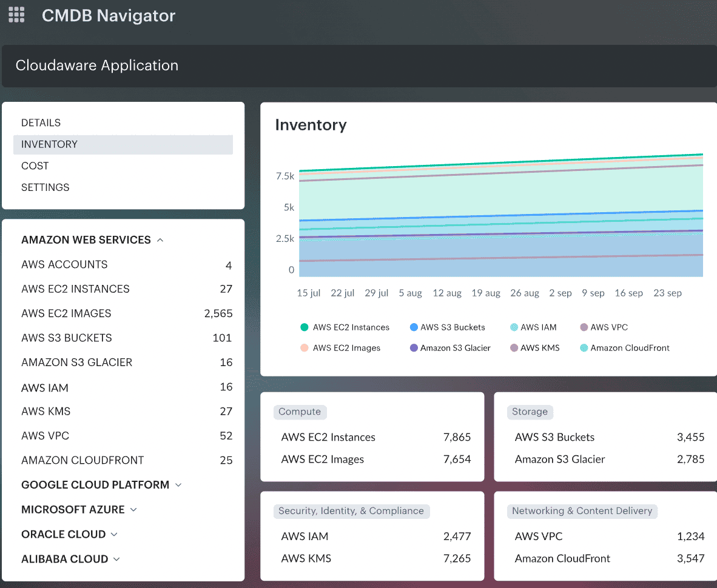
Task: Click the 3,455 S3 Buckets count
Action: 690,437
